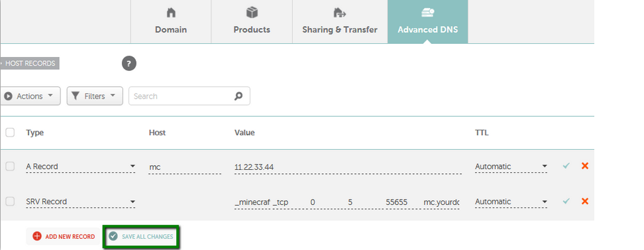Open the A Record type dropdown
The image size is (644, 250).
81,166
